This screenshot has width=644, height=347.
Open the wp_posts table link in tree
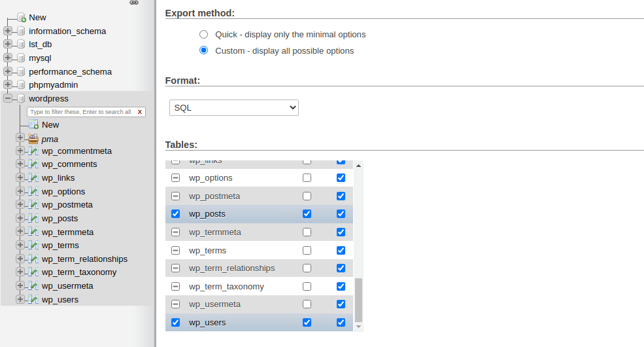60,218
